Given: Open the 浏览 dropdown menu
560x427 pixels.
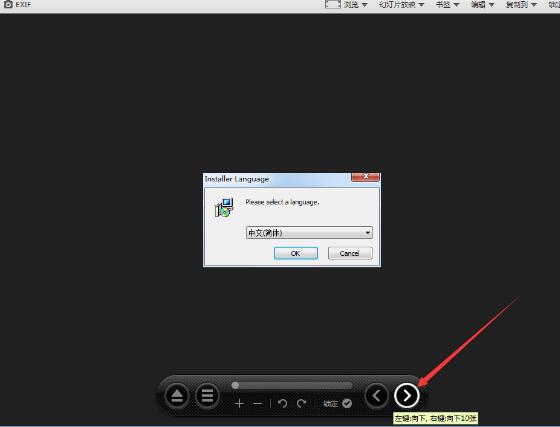Looking at the screenshot, I should 355,5.
